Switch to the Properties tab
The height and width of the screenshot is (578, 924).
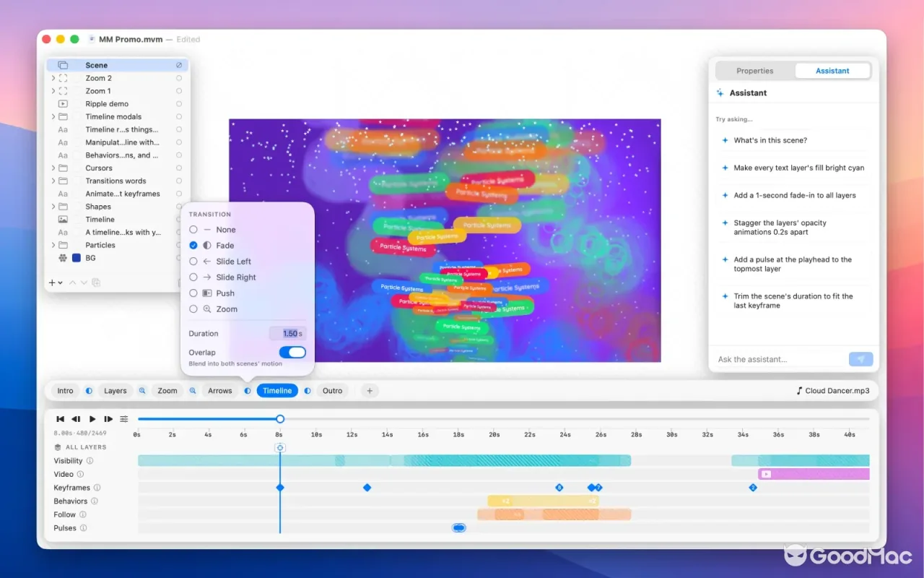[755, 71]
